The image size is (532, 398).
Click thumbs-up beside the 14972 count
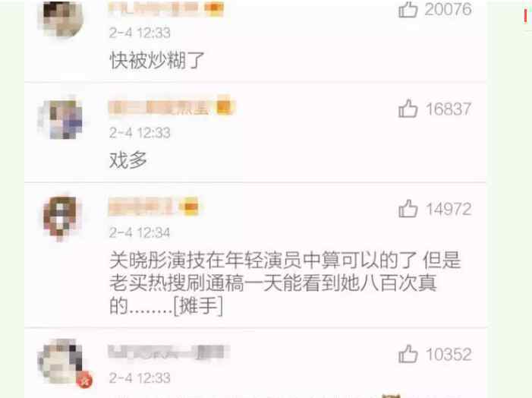point(408,209)
